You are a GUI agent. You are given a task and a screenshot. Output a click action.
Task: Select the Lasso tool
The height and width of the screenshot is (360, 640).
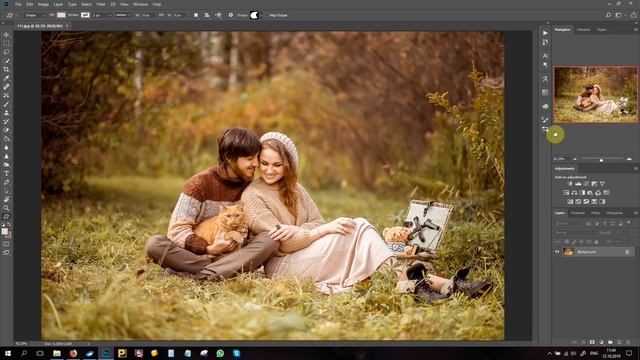click(x=6, y=52)
